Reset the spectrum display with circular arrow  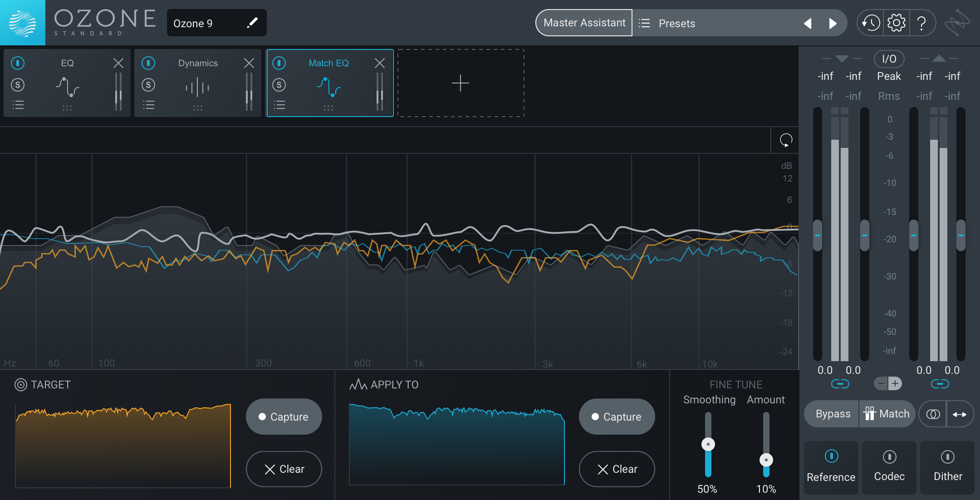[786, 140]
